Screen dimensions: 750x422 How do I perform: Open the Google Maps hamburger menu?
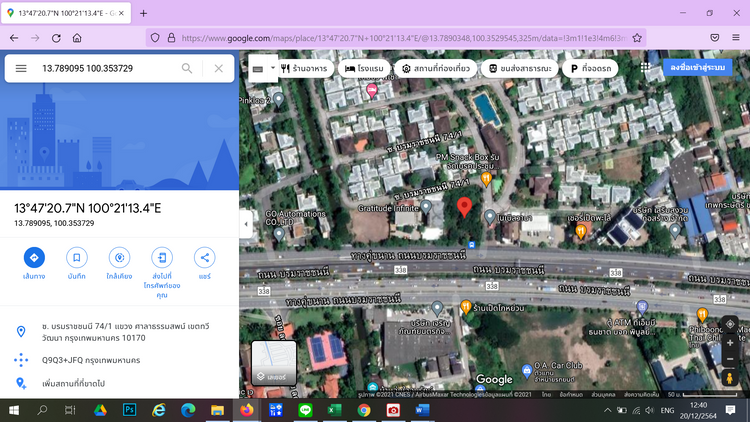point(21,68)
